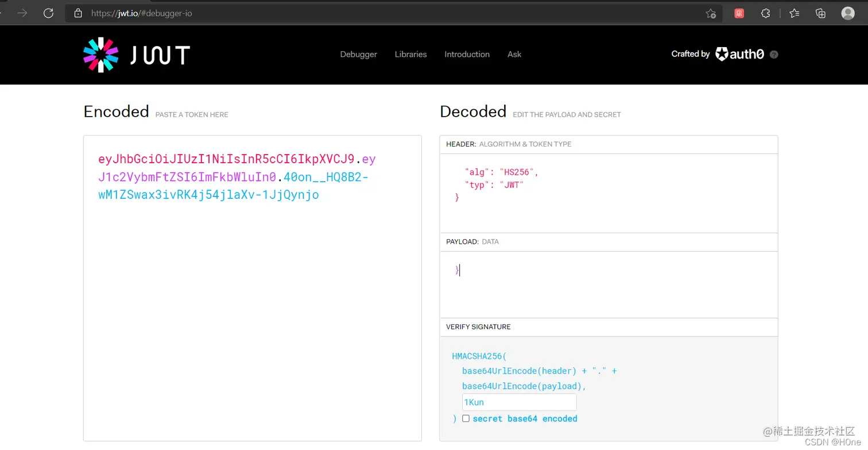Click the red header part of the token
This screenshot has width=868, height=450.
click(x=226, y=159)
